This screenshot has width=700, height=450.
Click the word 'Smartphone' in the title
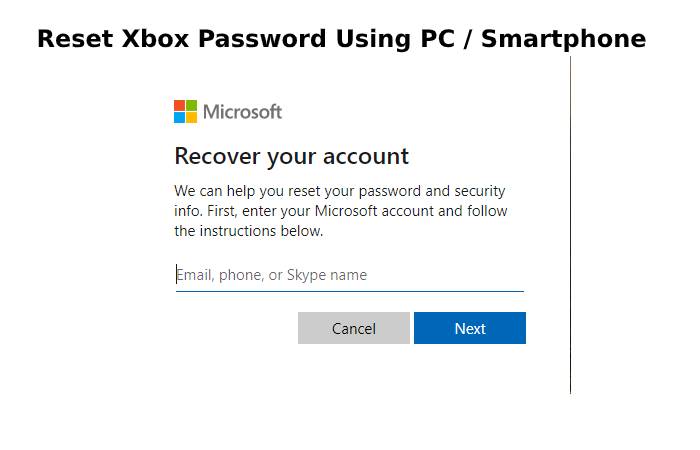point(563,39)
